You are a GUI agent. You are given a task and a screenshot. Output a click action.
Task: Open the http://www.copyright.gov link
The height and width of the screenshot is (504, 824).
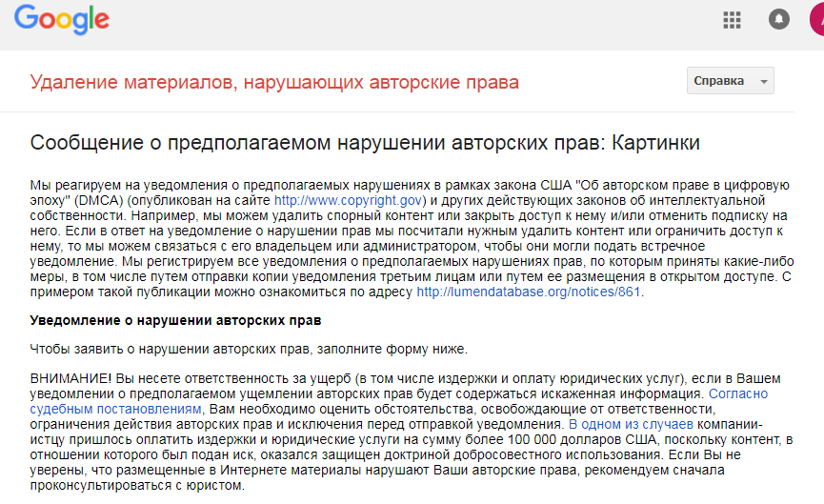(348, 200)
